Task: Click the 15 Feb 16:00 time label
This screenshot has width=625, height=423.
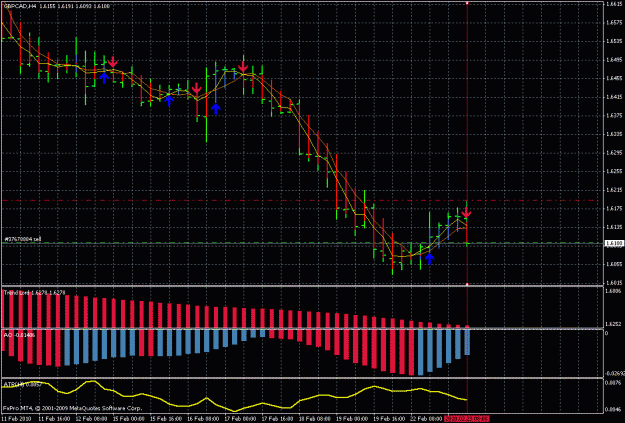Action: pos(164,419)
